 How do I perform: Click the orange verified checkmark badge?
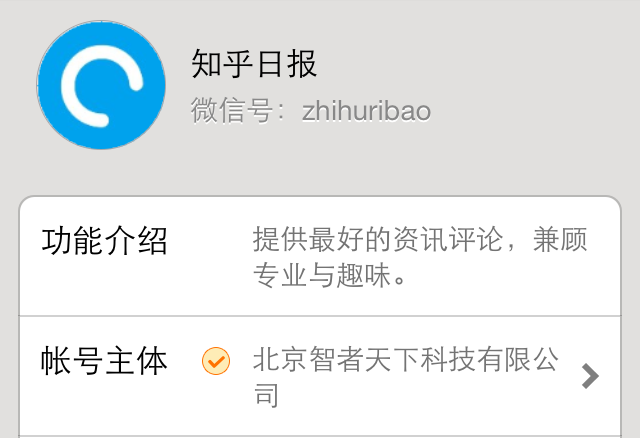click(x=216, y=361)
